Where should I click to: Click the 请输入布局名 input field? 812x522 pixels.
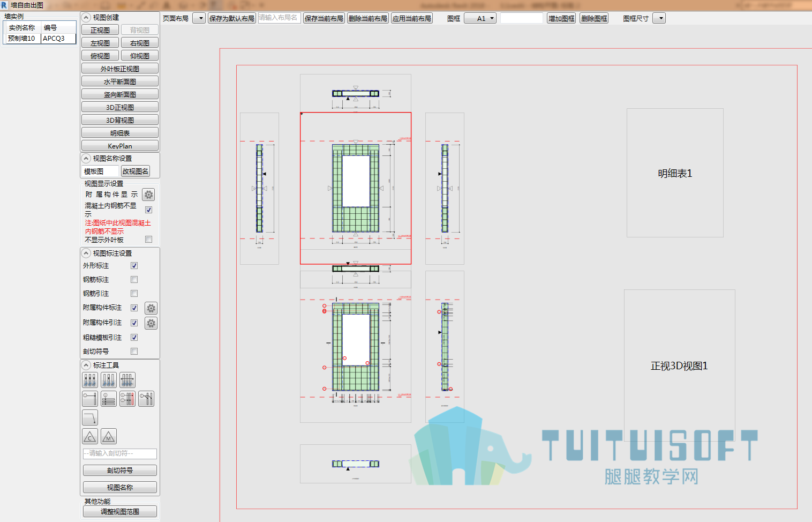(x=280, y=18)
